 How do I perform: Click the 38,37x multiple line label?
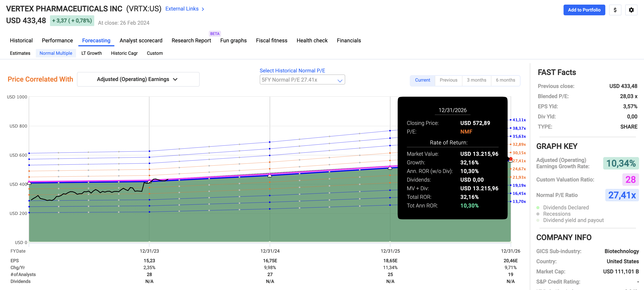point(519,128)
